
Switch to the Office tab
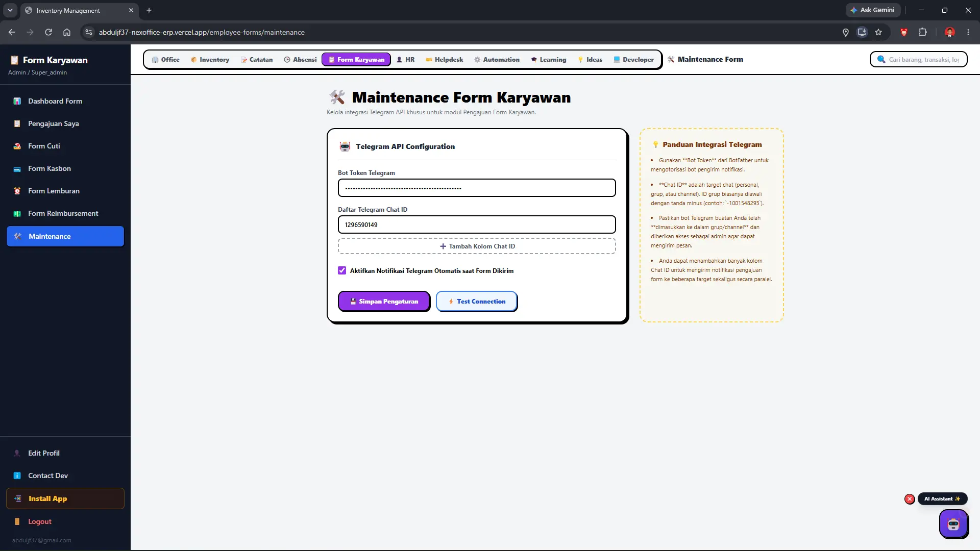[166, 60]
